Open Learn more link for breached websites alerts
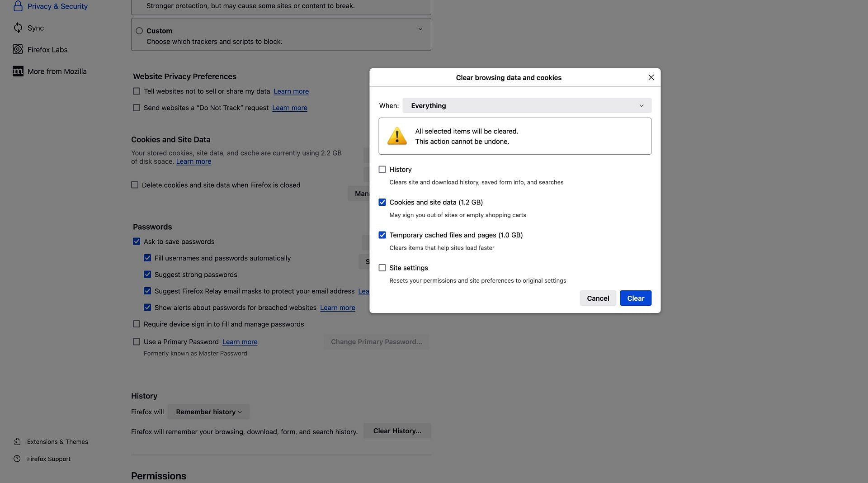Screen dimensions: 868x483 338,308
